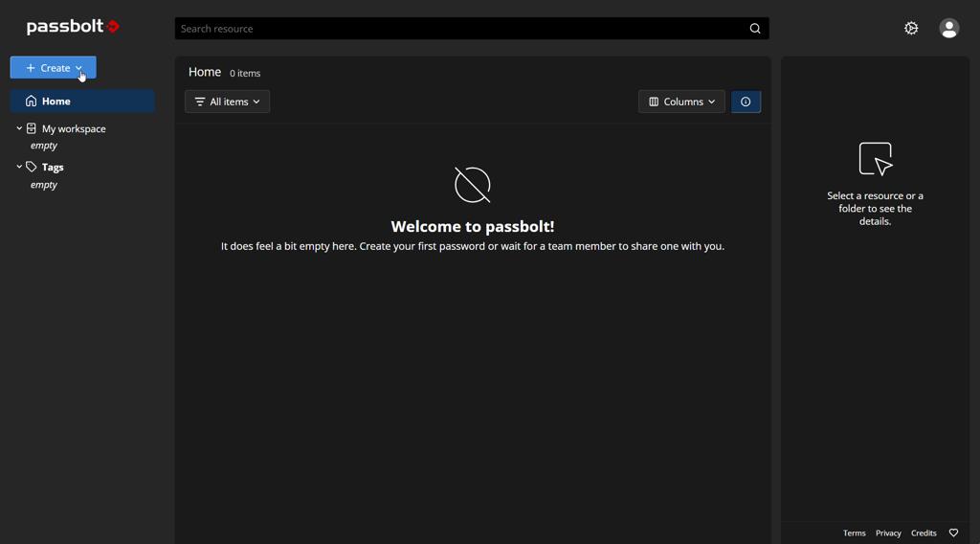
Task: Click the 'Welcome to passbolt!' heading
Action: [x=473, y=226]
